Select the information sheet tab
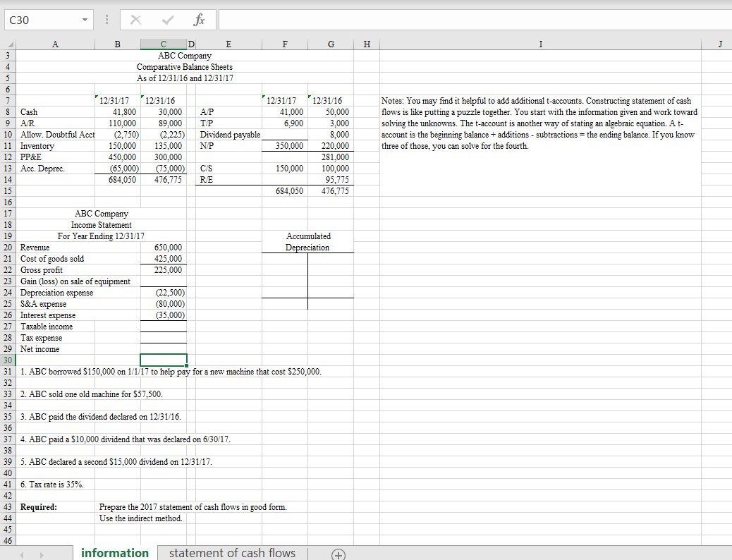732x560 pixels. [115, 553]
